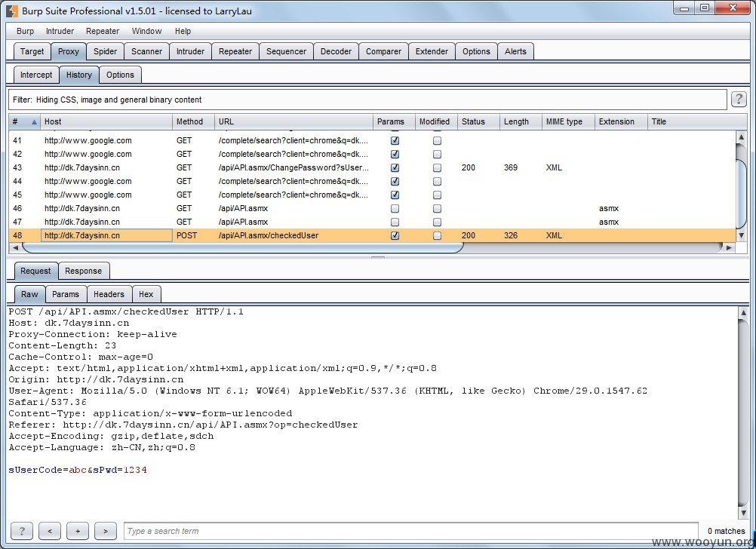Click history table scrollbar down arrow
This screenshot has height=549, width=756.
[x=742, y=236]
